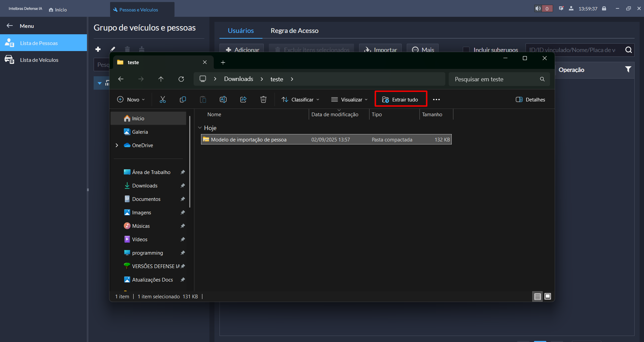Select Lista de Veículos in side menu
This screenshot has height=342, width=644.
pos(39,60)
